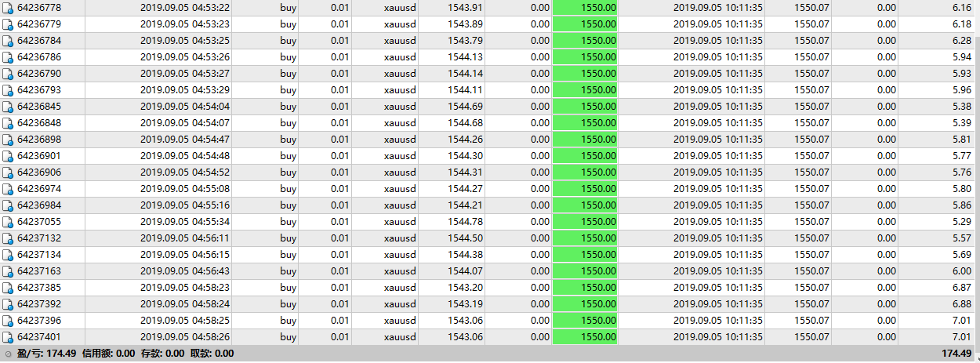Click profit value 6.16

[x=961, y=8]
